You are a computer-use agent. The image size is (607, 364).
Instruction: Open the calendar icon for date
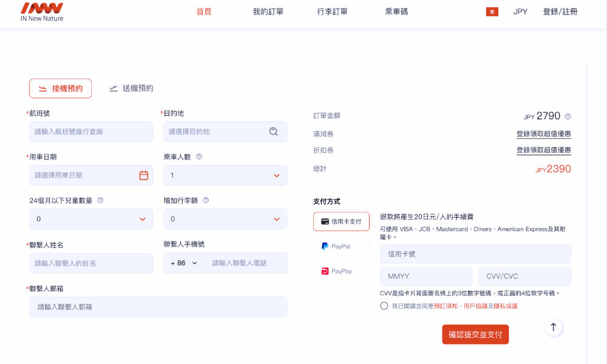[x=144, y=175]
